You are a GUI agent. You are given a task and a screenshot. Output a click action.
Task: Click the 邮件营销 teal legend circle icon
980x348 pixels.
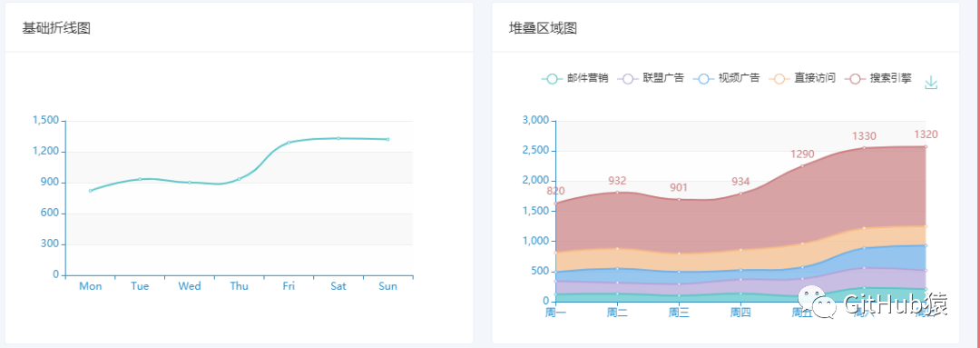pyautogui.click(x=552, y=79)
